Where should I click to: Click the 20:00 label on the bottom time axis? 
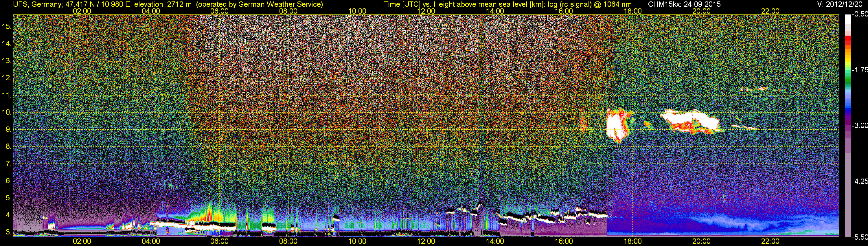(702, 241)
